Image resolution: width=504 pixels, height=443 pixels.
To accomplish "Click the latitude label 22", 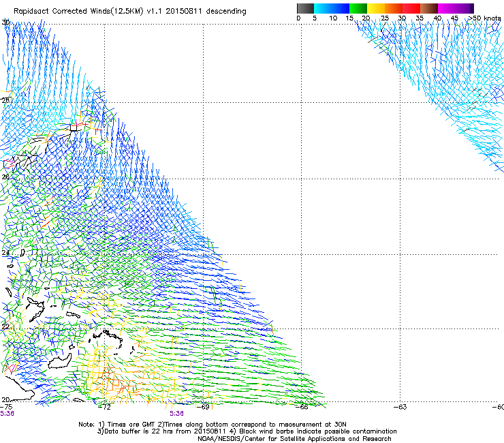I will coord(5,327).
